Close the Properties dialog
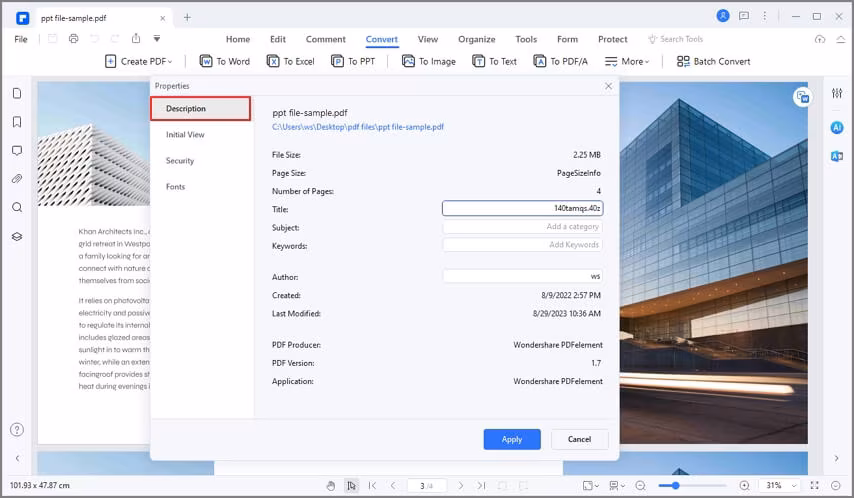This screenshot has height=498, width=854. click(608, 86)
